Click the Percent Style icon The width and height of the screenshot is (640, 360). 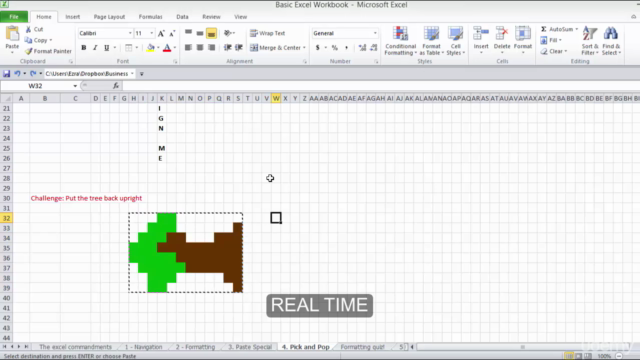335,48
